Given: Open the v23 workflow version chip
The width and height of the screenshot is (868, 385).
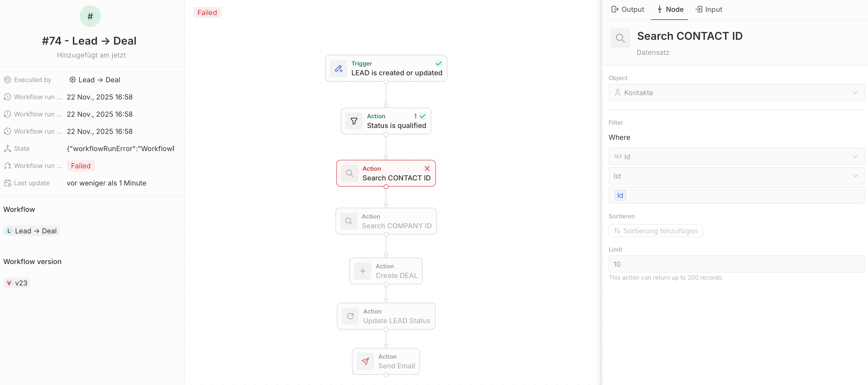Looking at the screenshot, I should point(17,283).
